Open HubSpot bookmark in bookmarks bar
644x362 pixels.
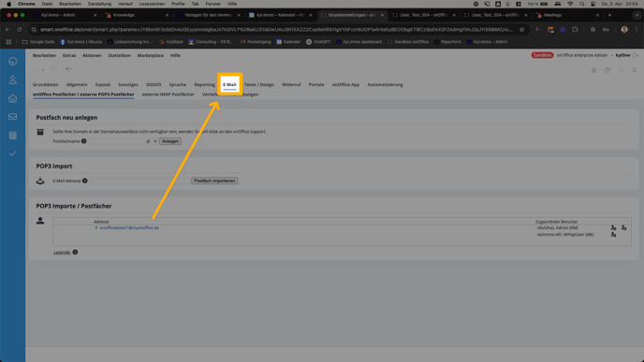[x=171, y=42]
